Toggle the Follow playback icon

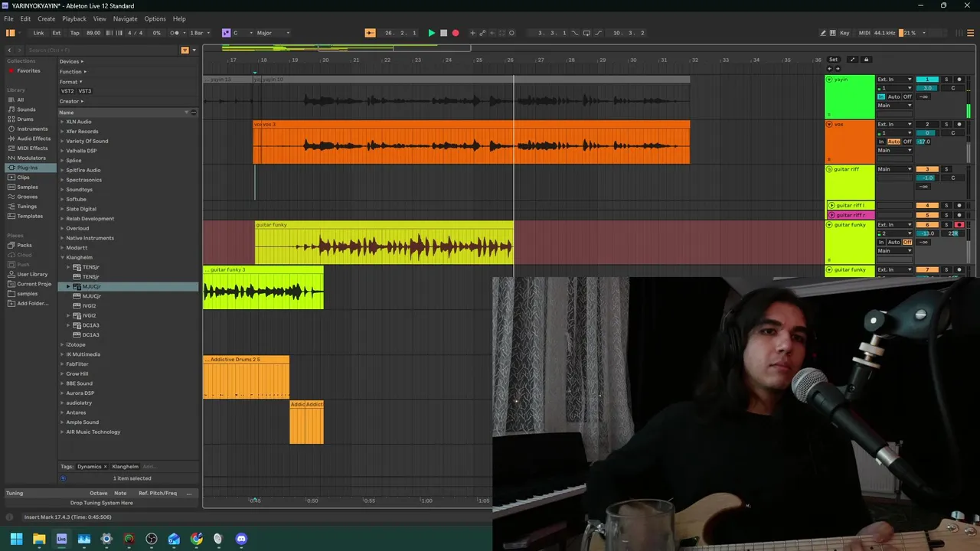coord(371,33)
